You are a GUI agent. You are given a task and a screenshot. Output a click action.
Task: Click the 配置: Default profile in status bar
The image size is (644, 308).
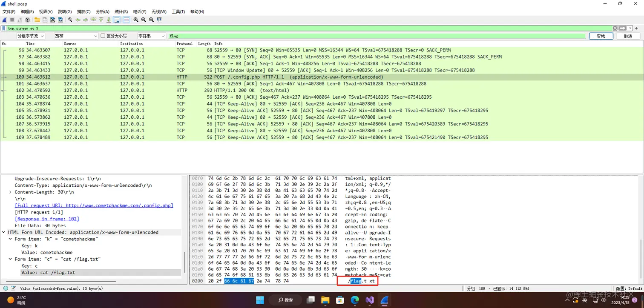[629, 288]
